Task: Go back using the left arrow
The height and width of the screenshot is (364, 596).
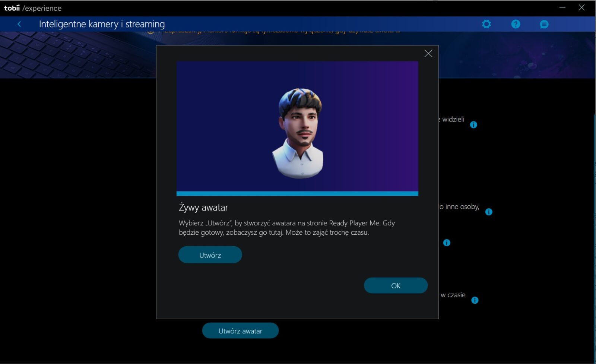Action: point(19,24)
